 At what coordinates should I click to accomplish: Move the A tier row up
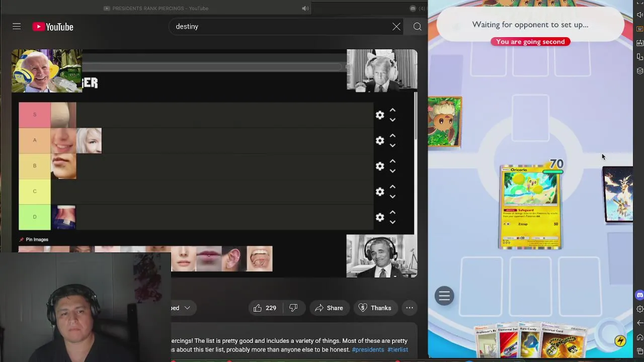(392, 136)
